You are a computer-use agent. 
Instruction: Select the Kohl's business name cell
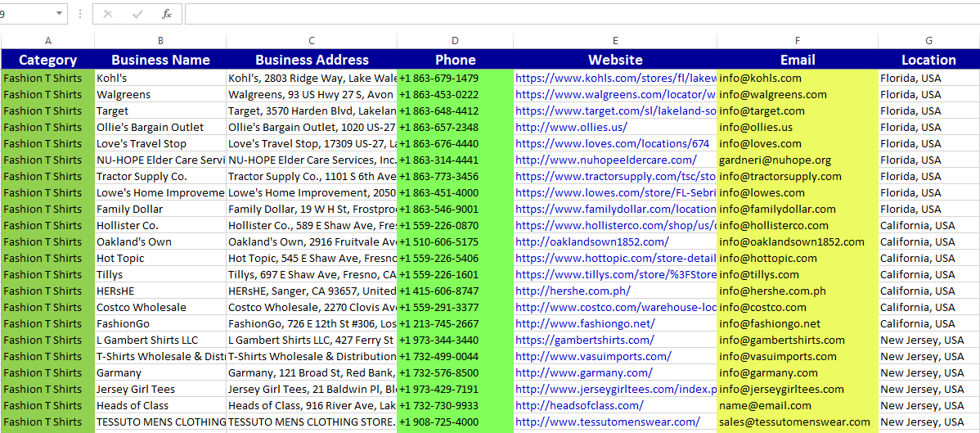[160, 79]
